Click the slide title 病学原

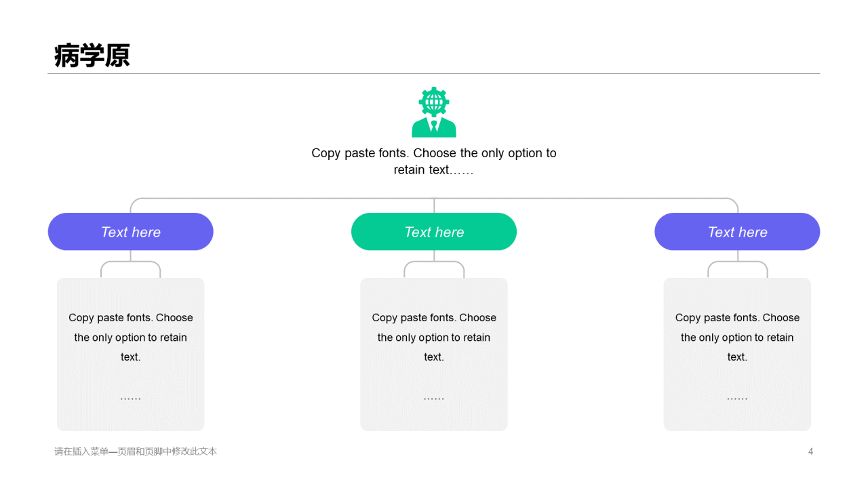(92, 56)
